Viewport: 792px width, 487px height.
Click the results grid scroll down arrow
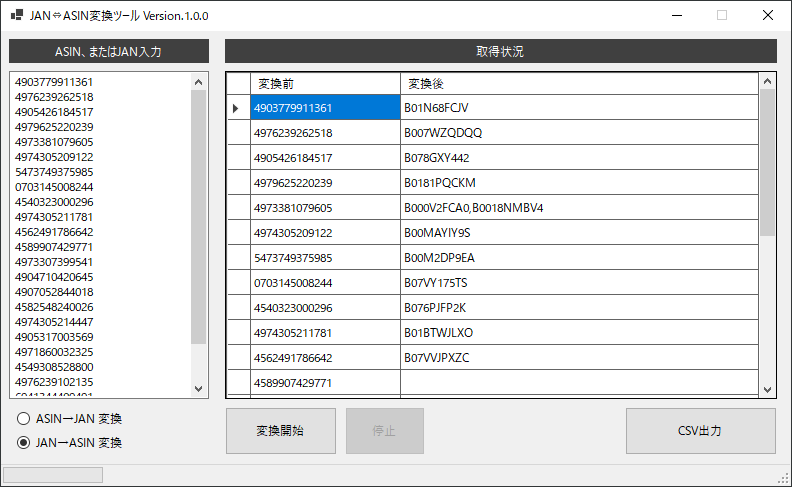point(767,390)
